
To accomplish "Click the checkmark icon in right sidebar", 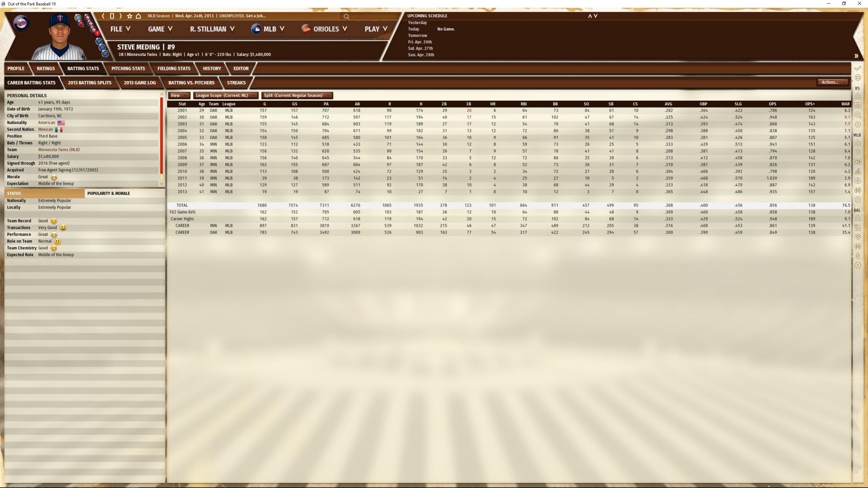I will click(x=857, y=68).
